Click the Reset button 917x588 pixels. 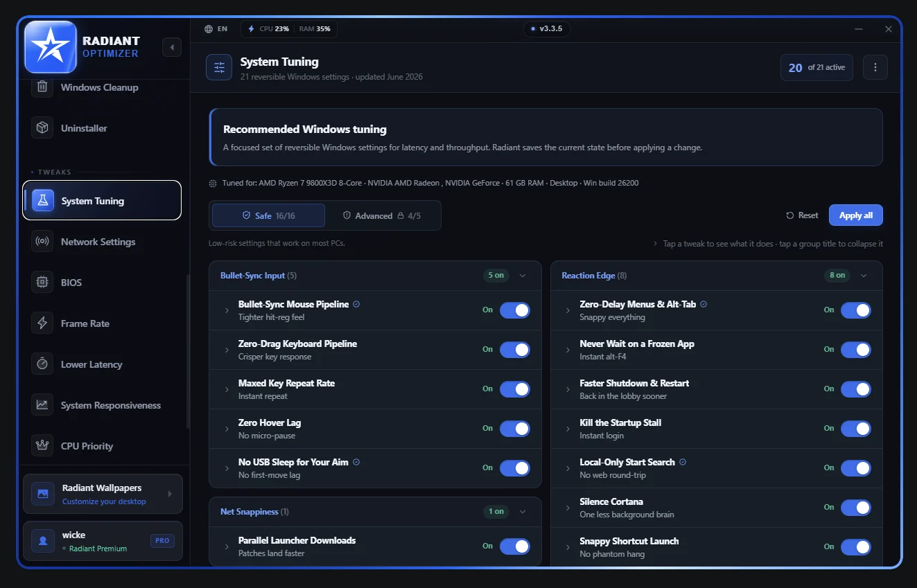click(x=802, y=215)
